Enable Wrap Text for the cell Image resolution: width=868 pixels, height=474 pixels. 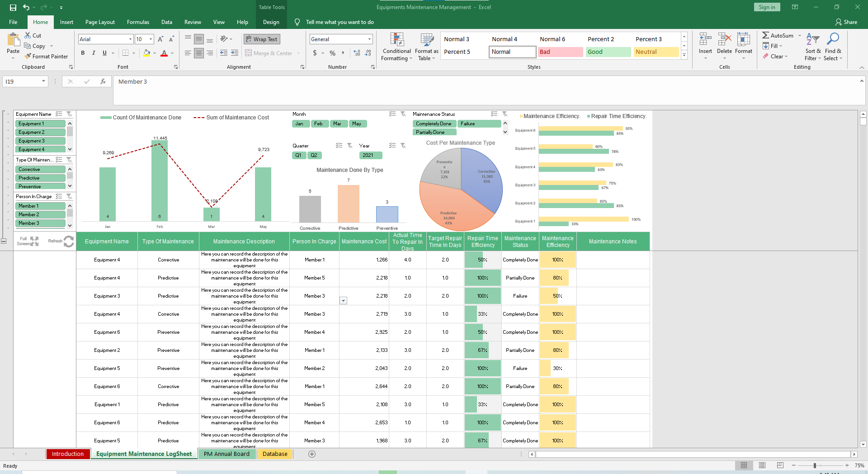[x=261, y=39]
